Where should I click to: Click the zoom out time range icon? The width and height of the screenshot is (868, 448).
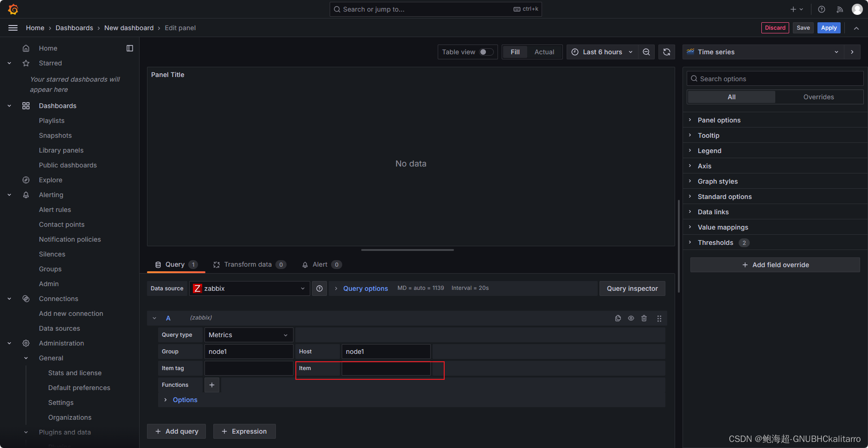click(x=646, y=52)
